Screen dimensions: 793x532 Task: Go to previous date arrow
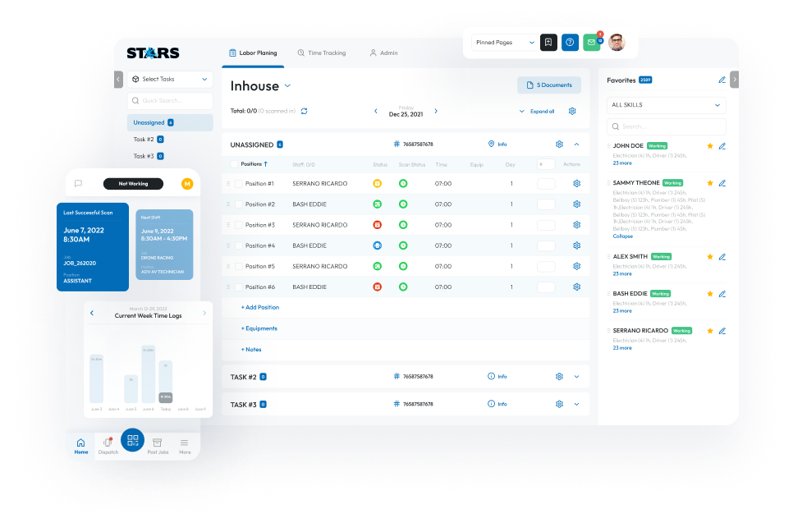click(376, 112)
